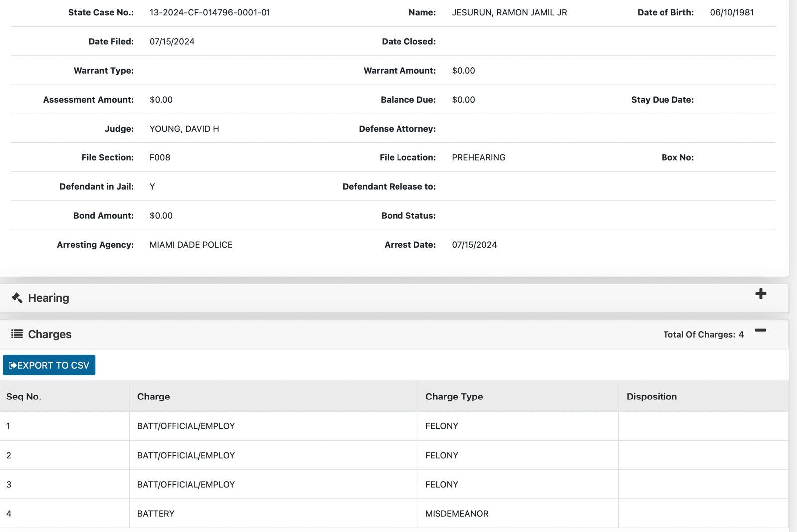Click the list icon beside Charges
Screen dimensions: 797x532
17,334
